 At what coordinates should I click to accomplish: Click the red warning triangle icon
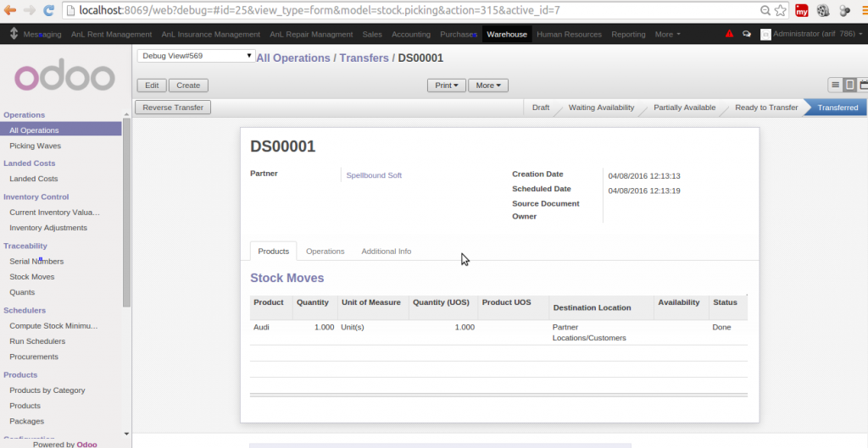730,34
